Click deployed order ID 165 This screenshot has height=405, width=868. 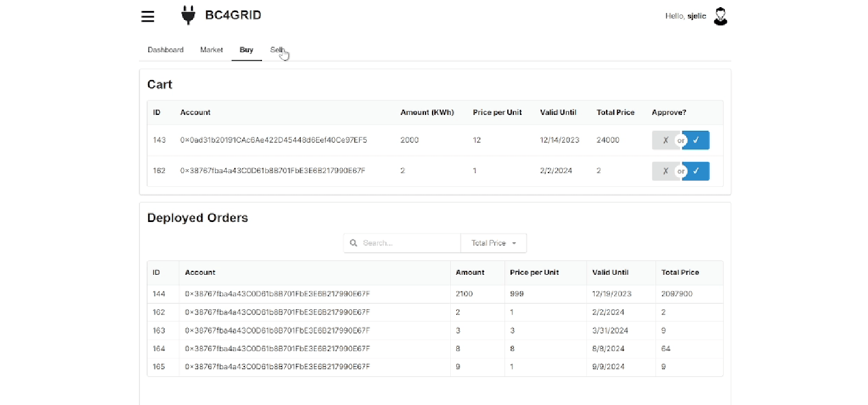[x=159, y=367]
